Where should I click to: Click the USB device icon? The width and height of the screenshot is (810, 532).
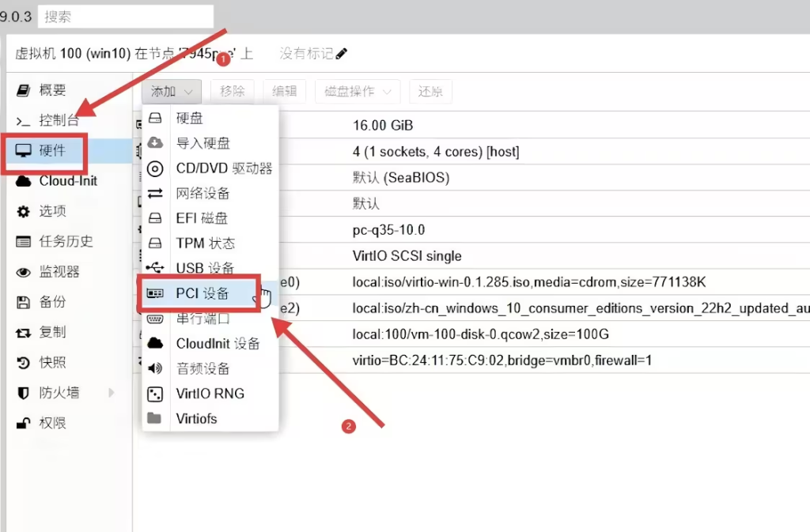tap(156, 269)
